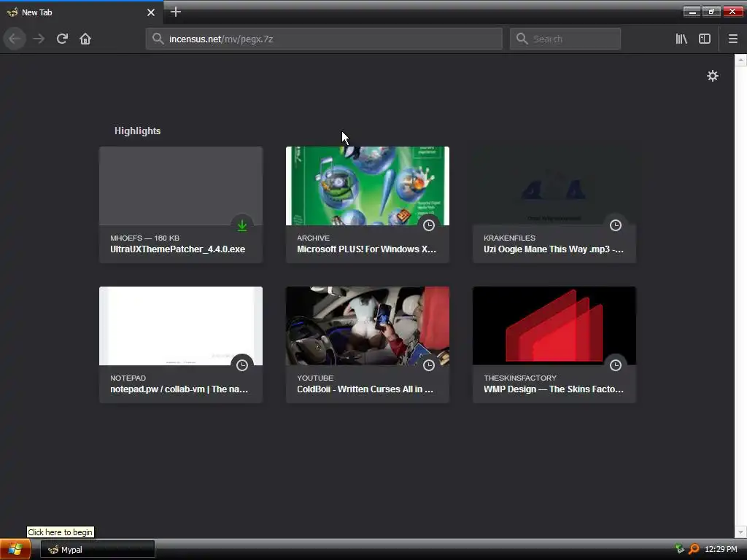Image resolution: width=747 pixels, height=560 pixels.
Task: Open the Library bookshelf icon
Action: [x=681, y=39]
